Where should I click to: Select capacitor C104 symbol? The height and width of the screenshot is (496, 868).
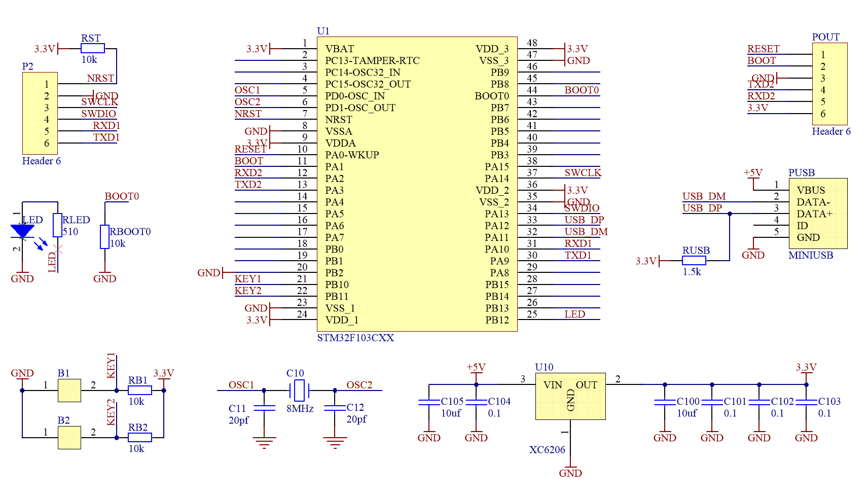click(x=476, y=402)
